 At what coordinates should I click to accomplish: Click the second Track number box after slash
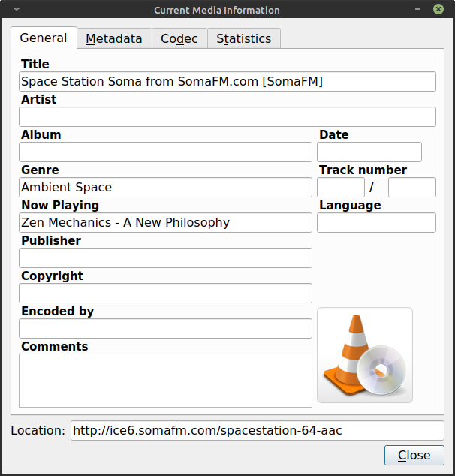(x=411, y=188)
